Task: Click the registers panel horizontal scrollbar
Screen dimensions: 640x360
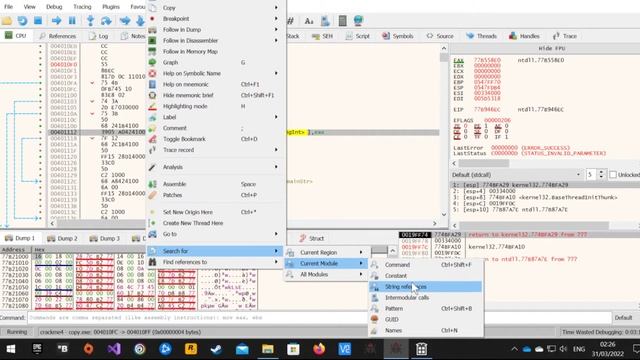Action: tap(484, 163)
